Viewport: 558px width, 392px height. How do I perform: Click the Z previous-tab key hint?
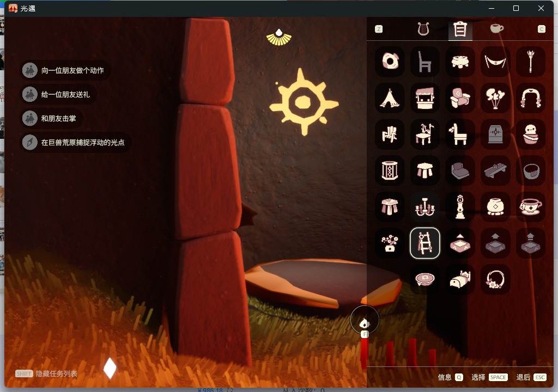379,29
